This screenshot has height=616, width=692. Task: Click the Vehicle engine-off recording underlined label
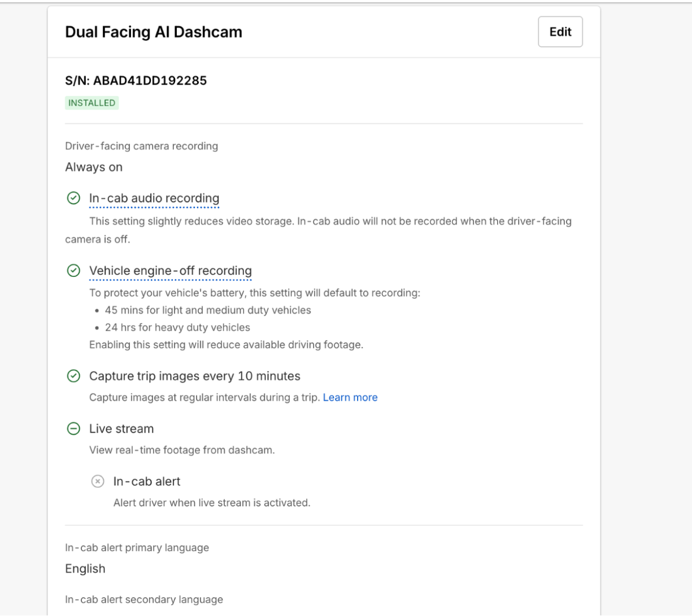point(171,271)
